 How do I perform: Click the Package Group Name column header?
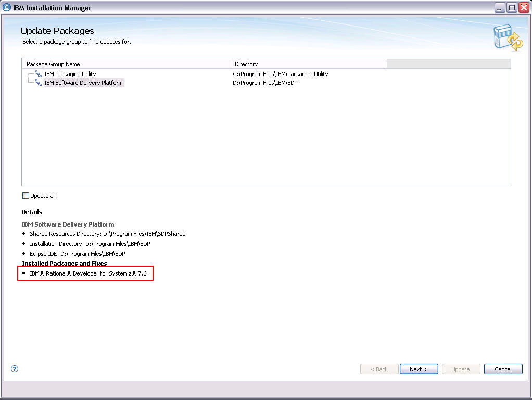[126, 64]
